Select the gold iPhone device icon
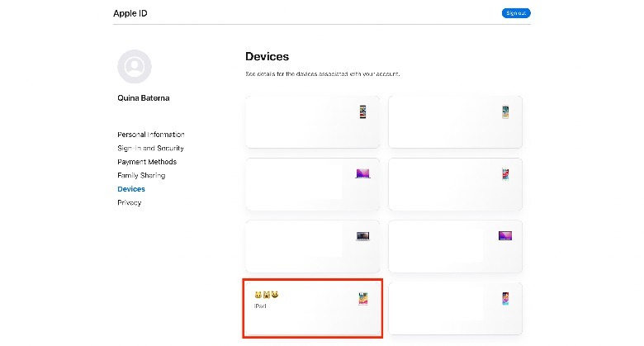 [x=505, y=111]
